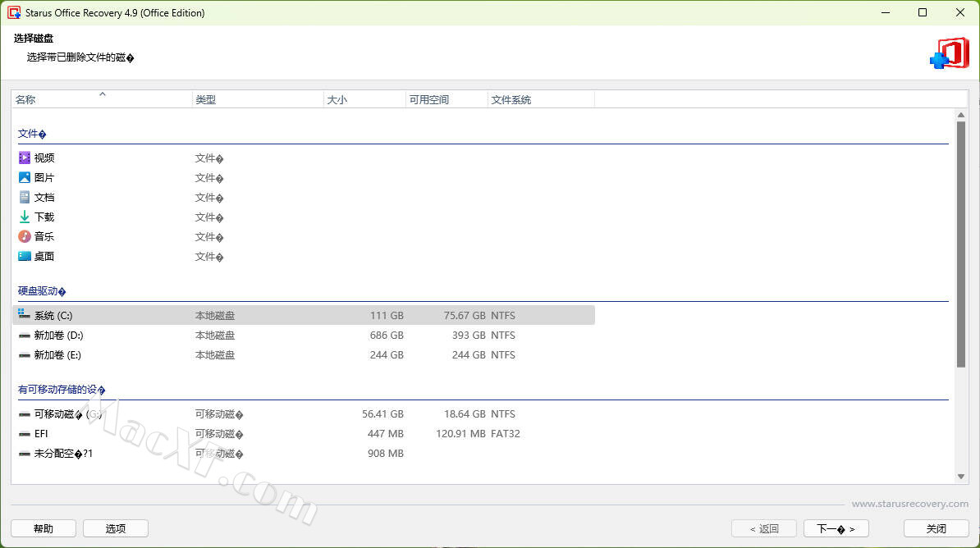Click the Starus Office Recovery logo at top right

[x=950, y=53]
